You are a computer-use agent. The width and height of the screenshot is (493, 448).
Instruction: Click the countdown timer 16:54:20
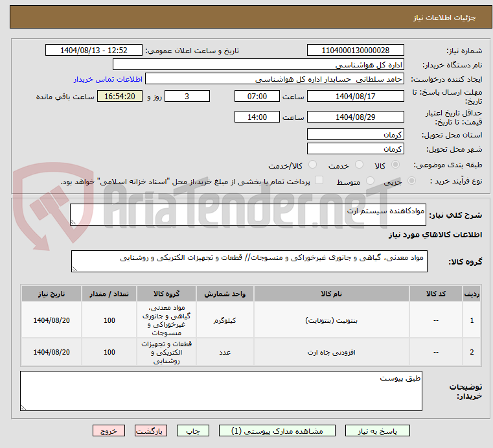tap(120, 96)
